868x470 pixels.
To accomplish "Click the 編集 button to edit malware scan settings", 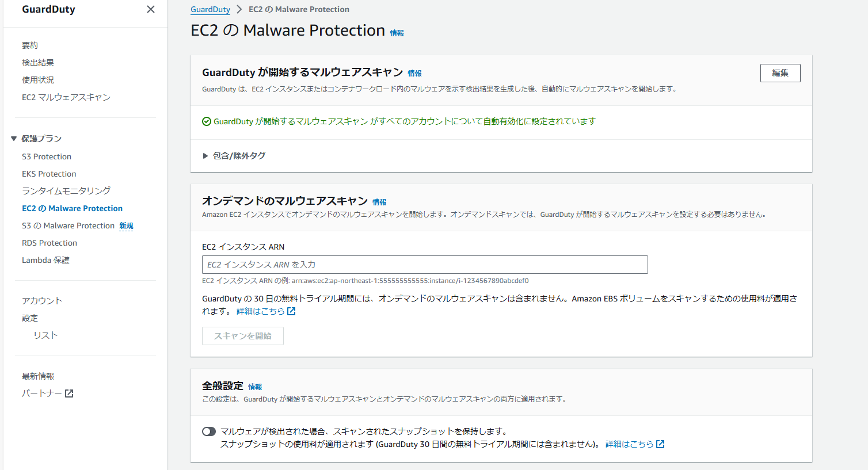I will (x=780, y=73).
